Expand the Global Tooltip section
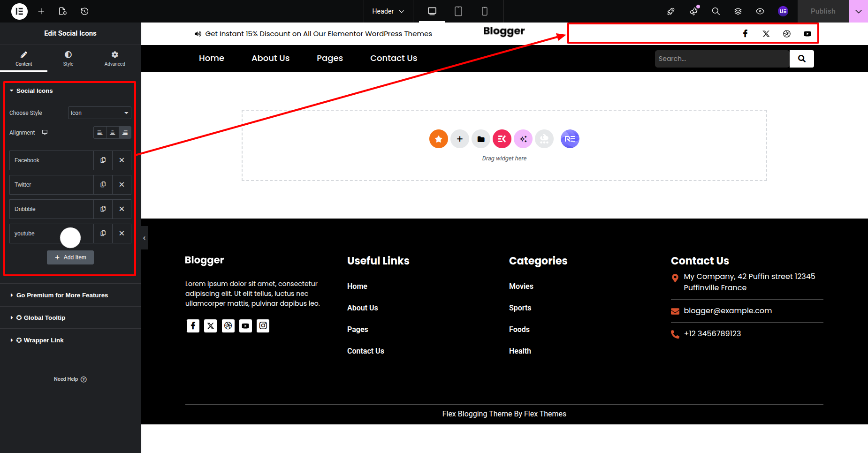The width and height of the screenshot is (868, 453). point(44,318)
